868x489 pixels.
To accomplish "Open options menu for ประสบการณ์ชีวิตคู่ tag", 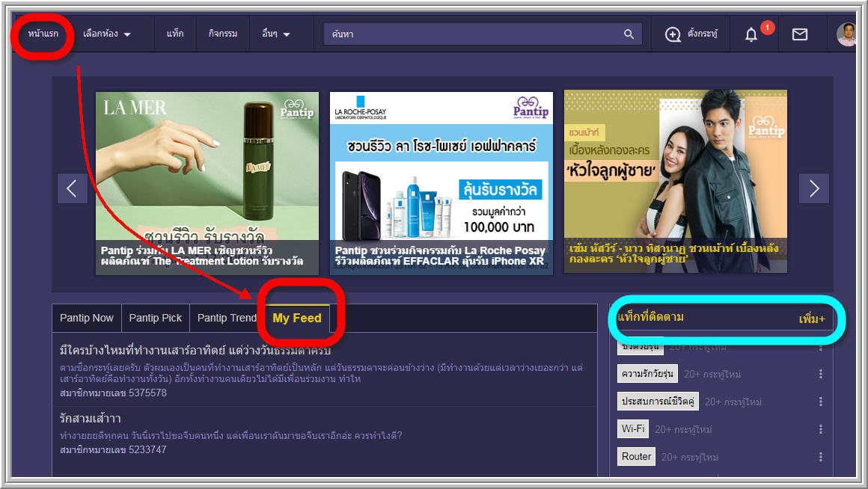I will (820, 402).
